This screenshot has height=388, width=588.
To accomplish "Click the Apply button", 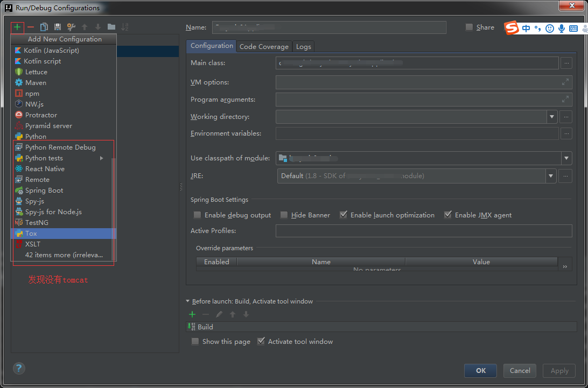I will 559,370.
